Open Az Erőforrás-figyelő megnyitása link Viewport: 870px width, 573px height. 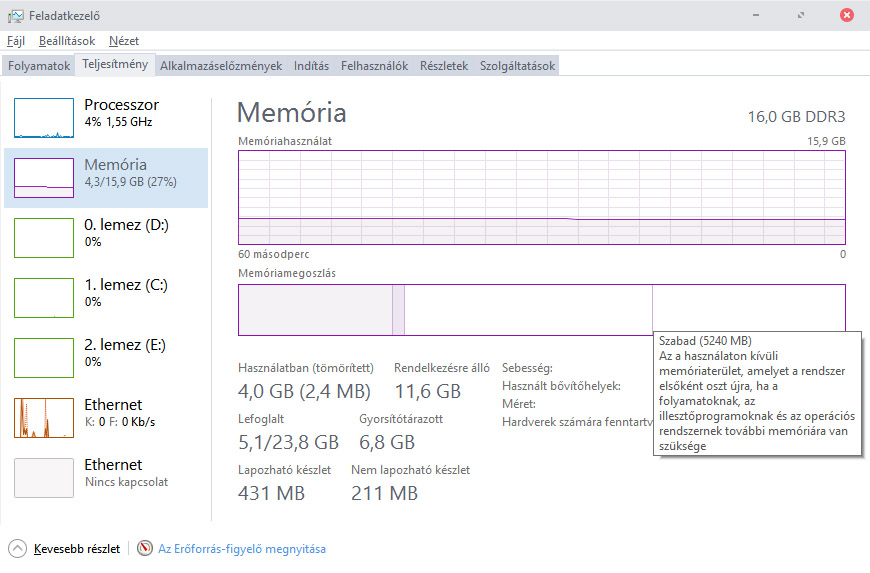click(242, 549)
